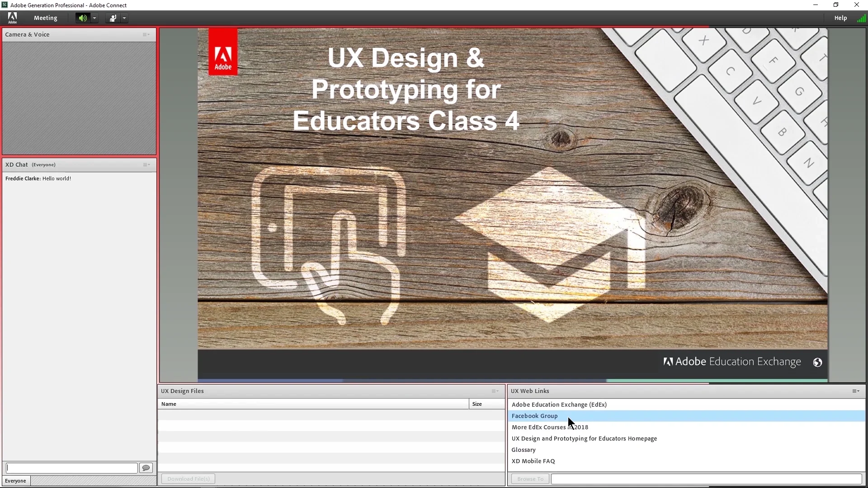The image size is (868, 488).
Task: Click the raise hand status icon
Action: (x=113, y=18)
